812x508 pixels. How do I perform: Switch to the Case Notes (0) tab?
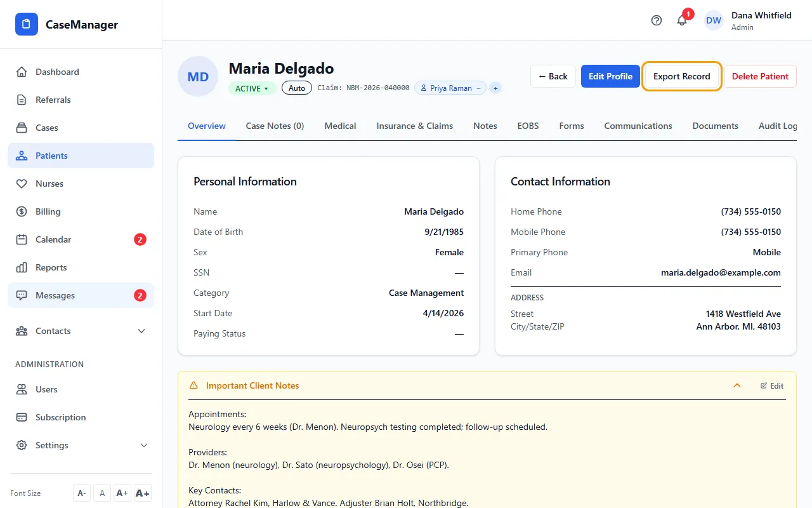click(275, 126)
